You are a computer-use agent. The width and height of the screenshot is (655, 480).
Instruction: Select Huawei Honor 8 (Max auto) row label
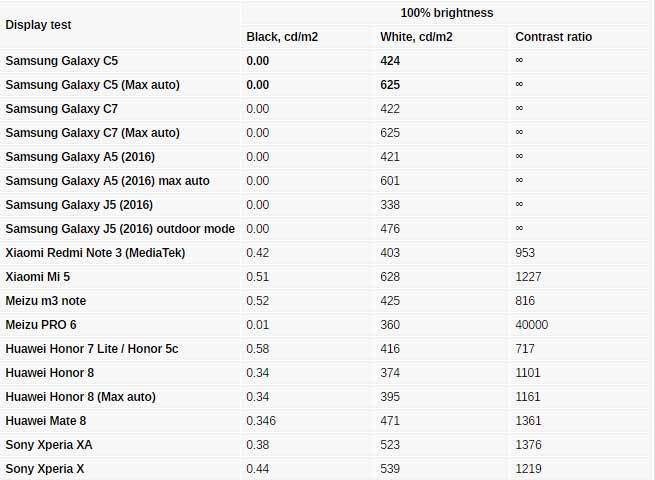80,397
